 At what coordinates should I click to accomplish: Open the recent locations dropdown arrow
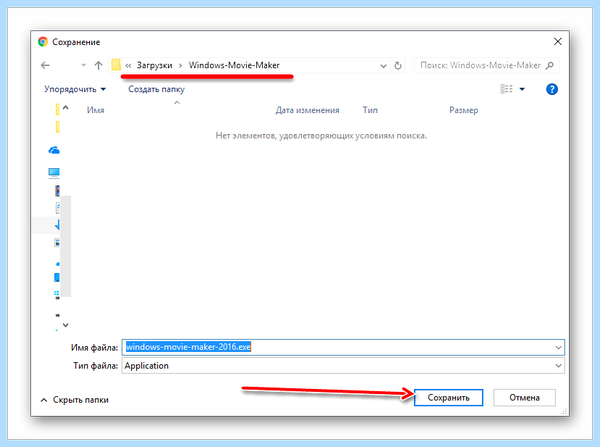84,65
